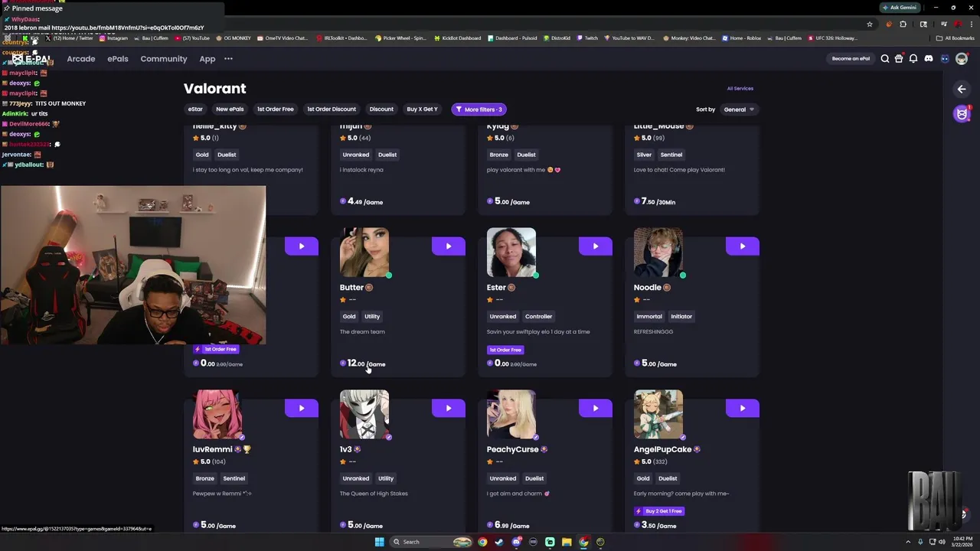Click the play button on the card behind the webcam
This screenshot has height=551, width=980.
(302, 246)
